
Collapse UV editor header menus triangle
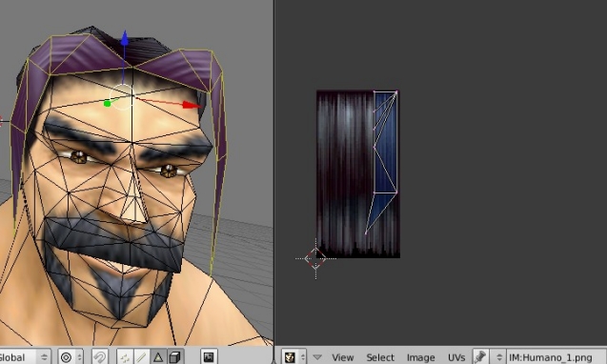coord(317,357)
